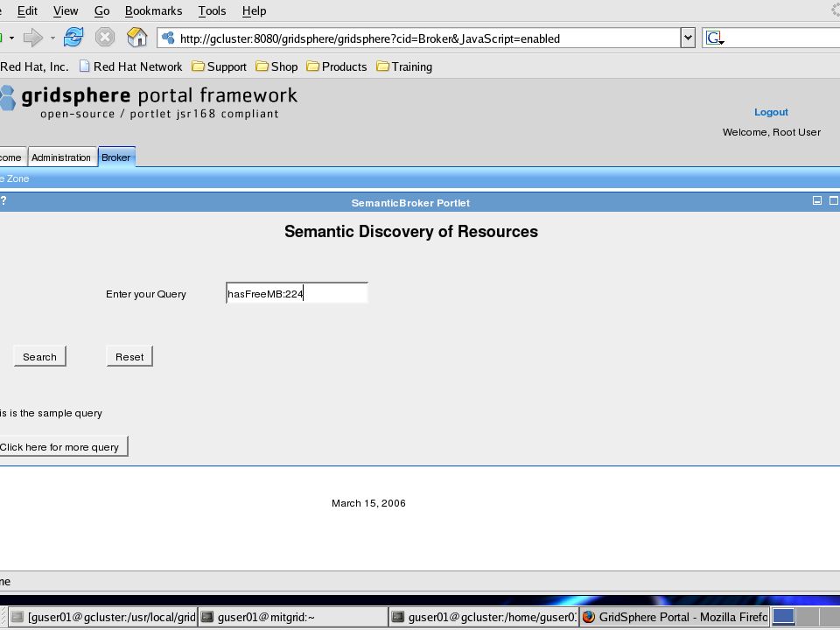Open the Tools menu
This screenshot has height=630, width=840.
(x=212, y=10)
